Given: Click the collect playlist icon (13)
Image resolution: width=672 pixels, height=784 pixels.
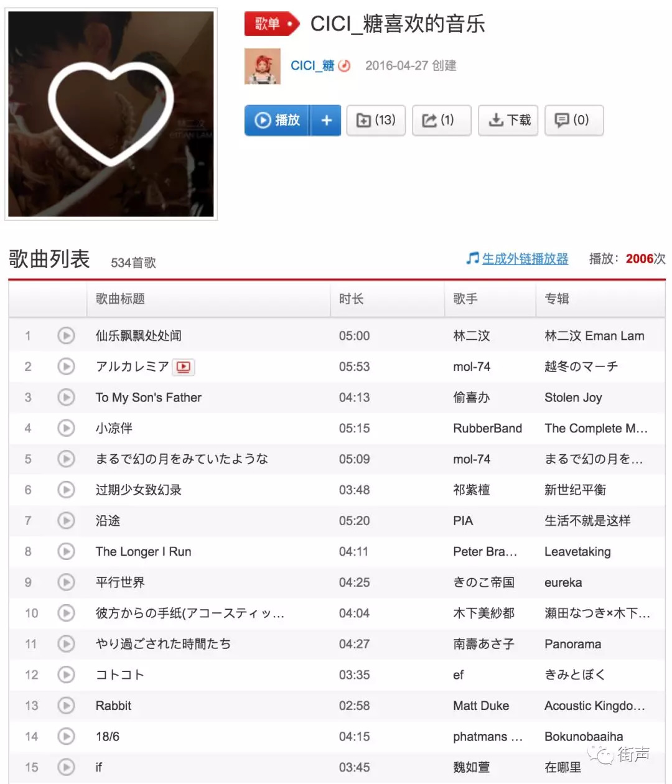Looking at the screenshot, I should pos(376,120).
